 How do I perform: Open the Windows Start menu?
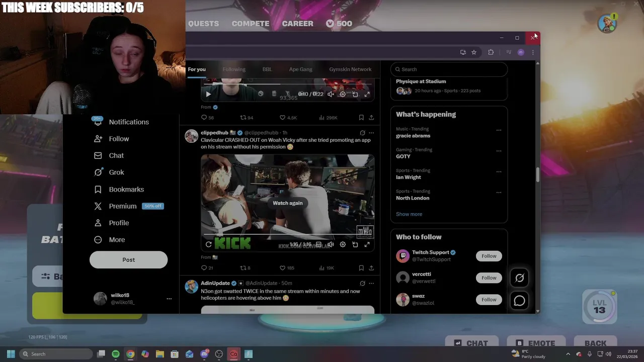click(x=11, y=354)
